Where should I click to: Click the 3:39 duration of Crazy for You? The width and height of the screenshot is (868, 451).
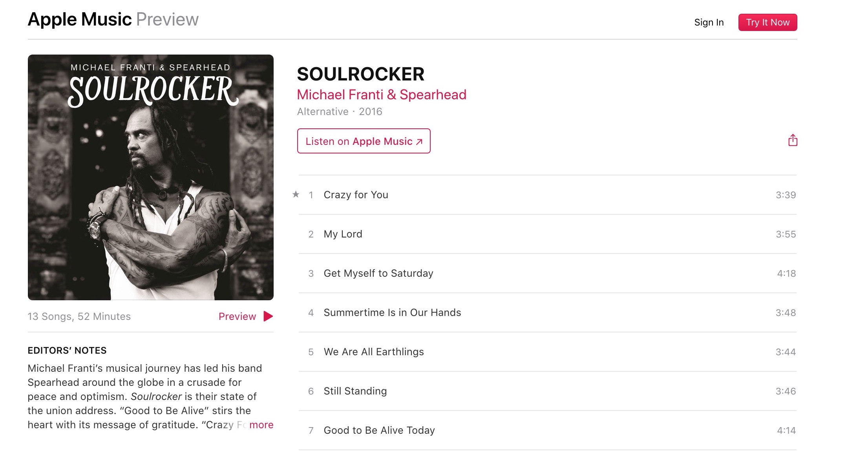(785, 195)
